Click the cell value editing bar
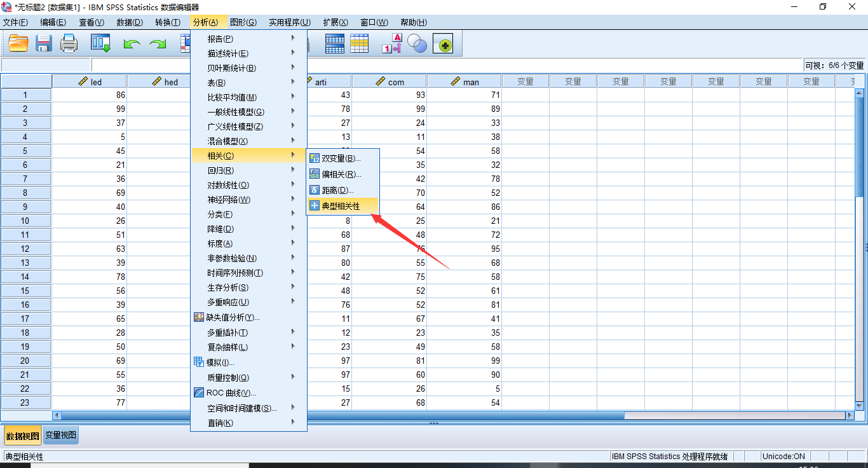 pos(447,65)
